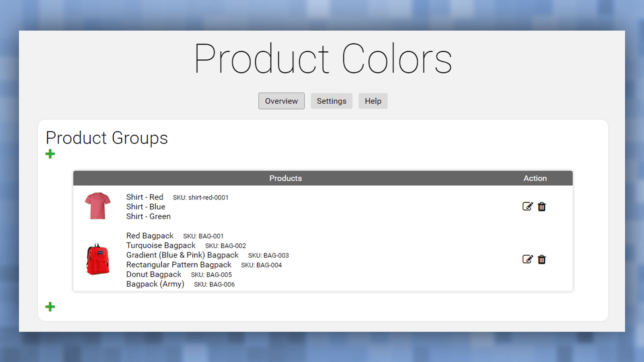Click the Donut Bagpack entry

pos(154,274)
